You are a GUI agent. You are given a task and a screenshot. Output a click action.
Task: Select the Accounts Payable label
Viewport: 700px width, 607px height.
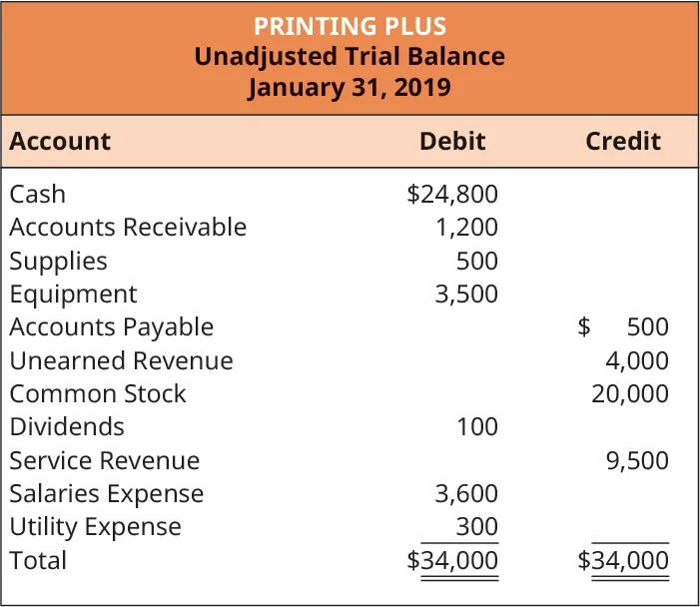click(112, 326)
